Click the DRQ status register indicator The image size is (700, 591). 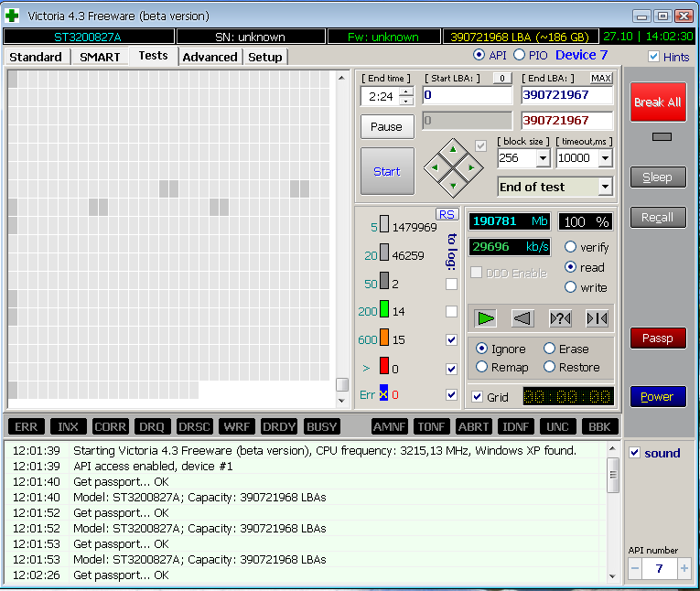(152, 426)
